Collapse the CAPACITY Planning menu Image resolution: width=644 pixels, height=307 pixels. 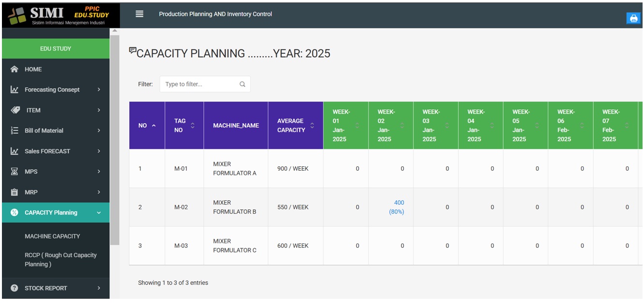pyautogui.click(x=99, y=213)
